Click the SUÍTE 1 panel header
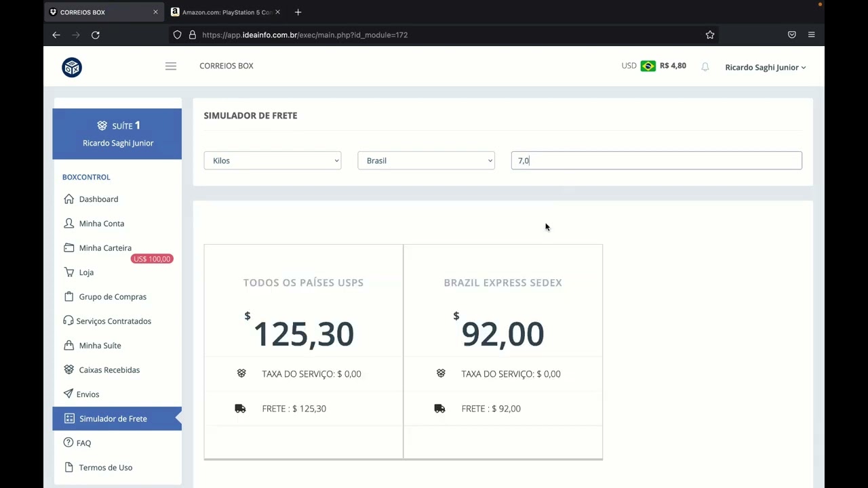Viewport: 868px width, 488px height. point(117,134)
